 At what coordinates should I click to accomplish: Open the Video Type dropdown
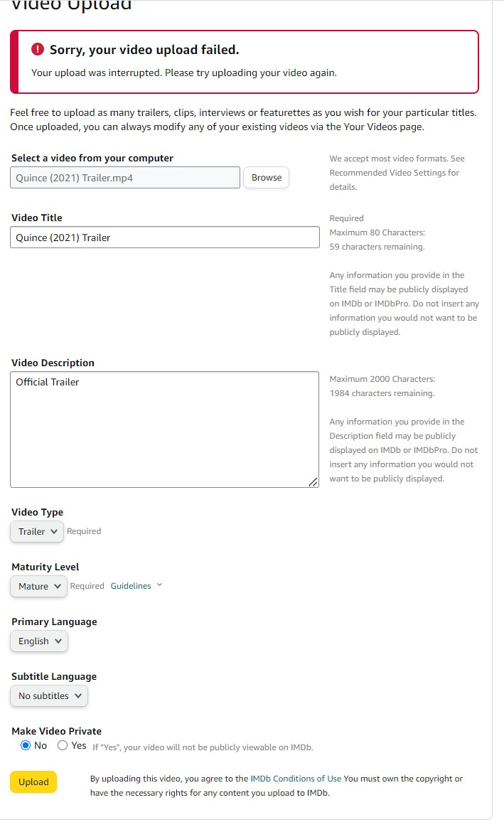(x=37, y=531)
